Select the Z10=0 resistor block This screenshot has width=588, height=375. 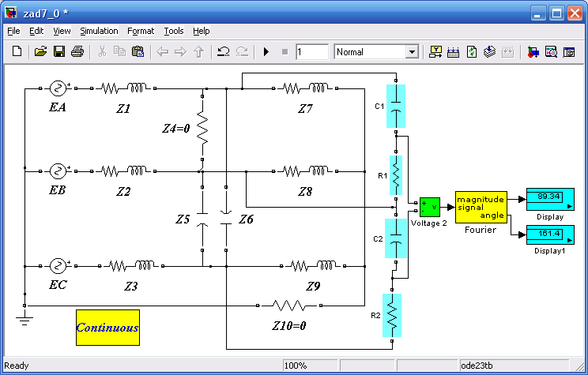point(289,306)
